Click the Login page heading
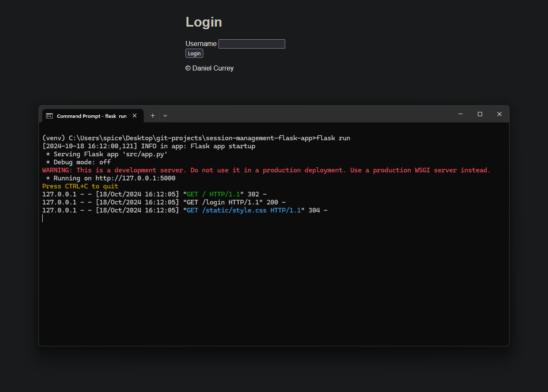The width and height of the screenshot is (548, 392). tap(204, 22)
